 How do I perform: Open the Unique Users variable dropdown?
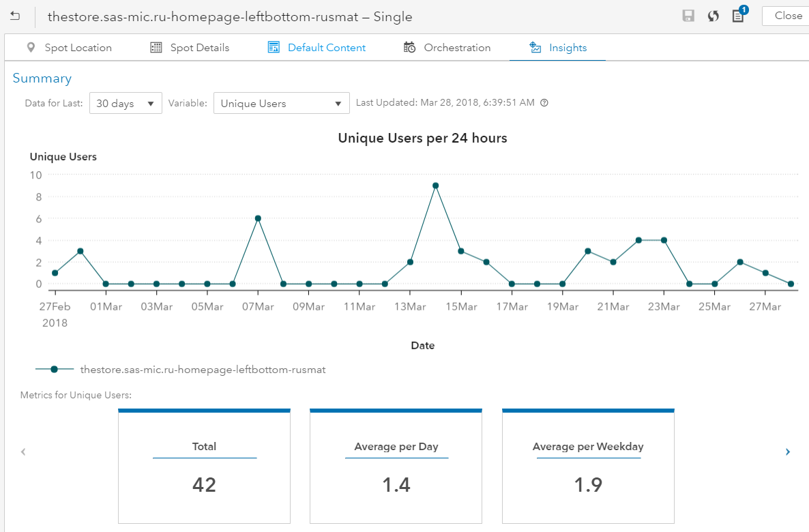(281, 104)
